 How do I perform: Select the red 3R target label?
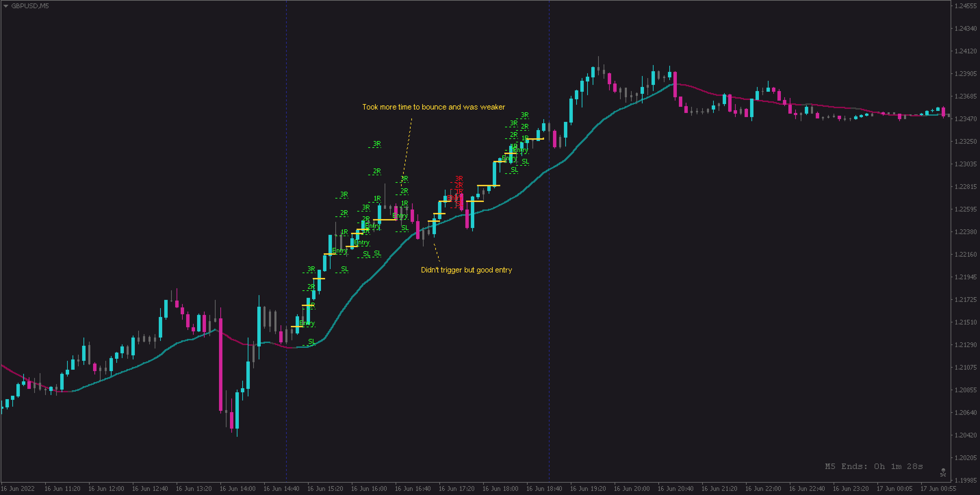[x=459, y=178]
